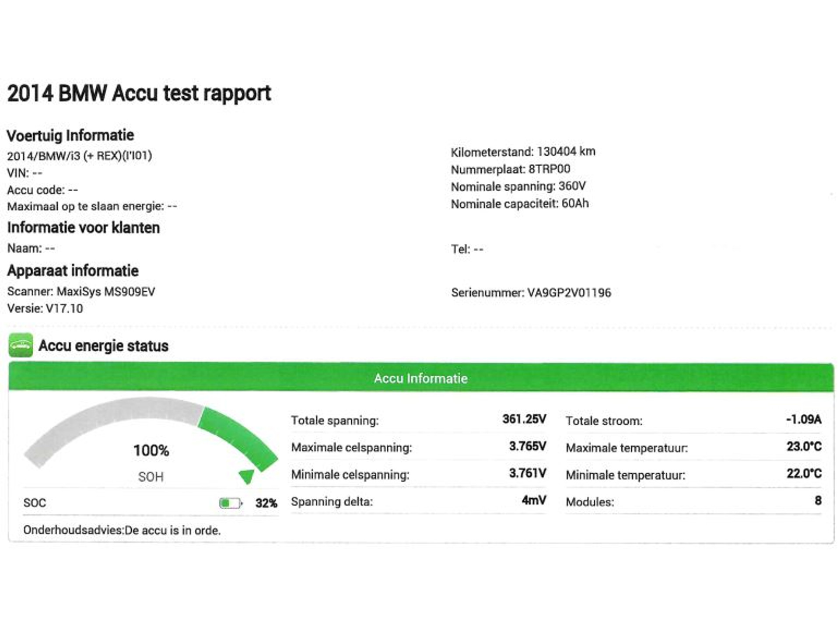840x630 pixels.
Task: Click the green car battery status icon
Action: pos(21,345)
